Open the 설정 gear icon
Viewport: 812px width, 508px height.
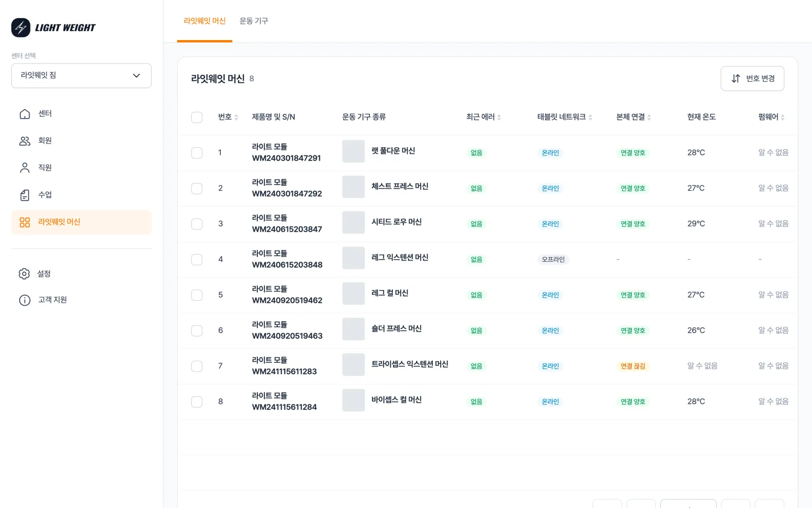(24, 274)
